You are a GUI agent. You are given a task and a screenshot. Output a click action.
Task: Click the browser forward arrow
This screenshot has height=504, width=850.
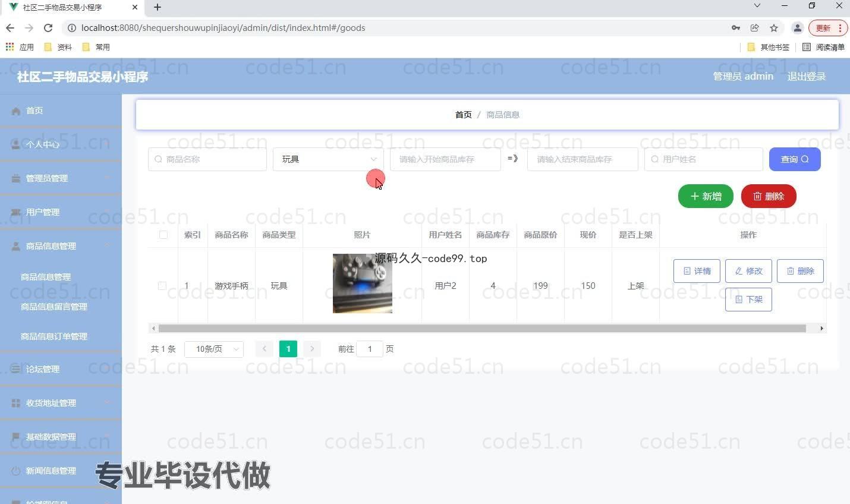(29, 28)
